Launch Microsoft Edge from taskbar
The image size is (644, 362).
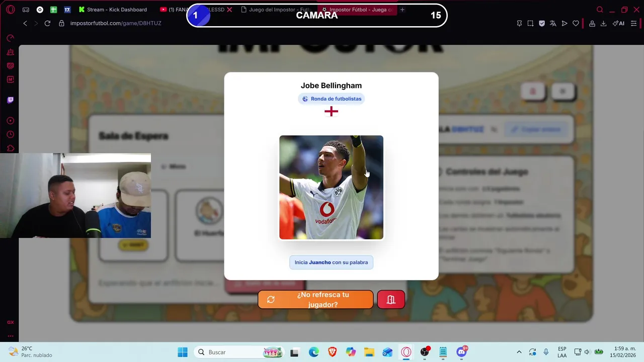click(x=313, y=352)
